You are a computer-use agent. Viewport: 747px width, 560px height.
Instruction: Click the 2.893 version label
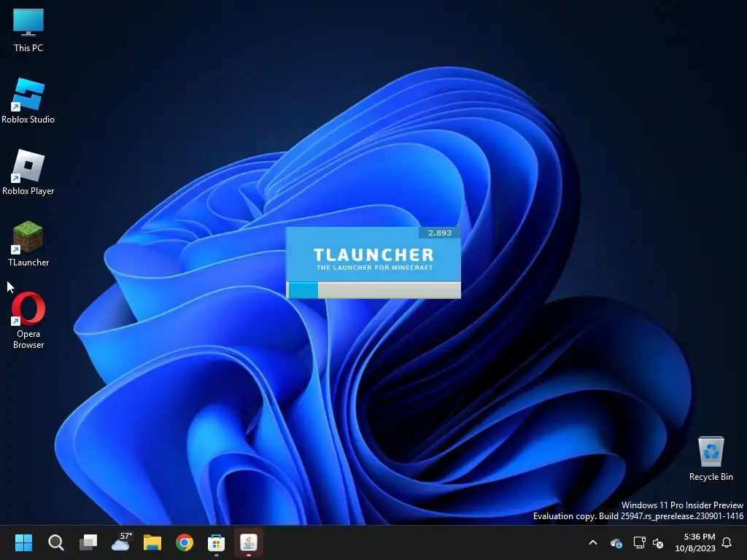[439, 233]
